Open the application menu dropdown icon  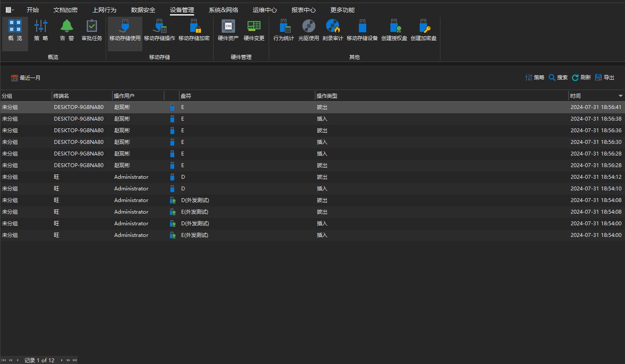[9, 10]
